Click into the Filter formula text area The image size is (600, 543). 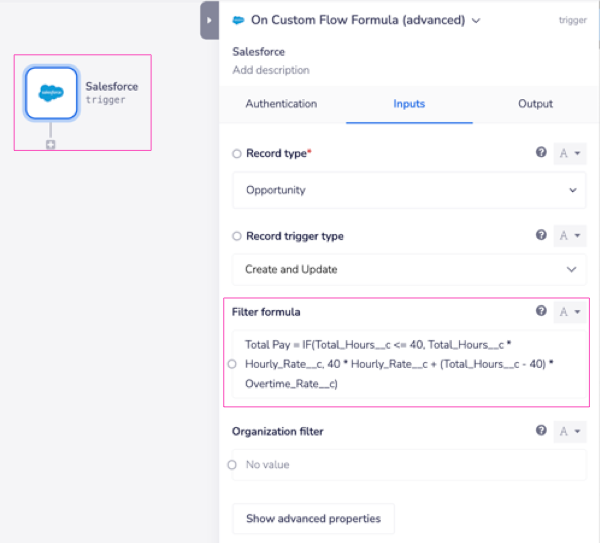pos(409,364)
